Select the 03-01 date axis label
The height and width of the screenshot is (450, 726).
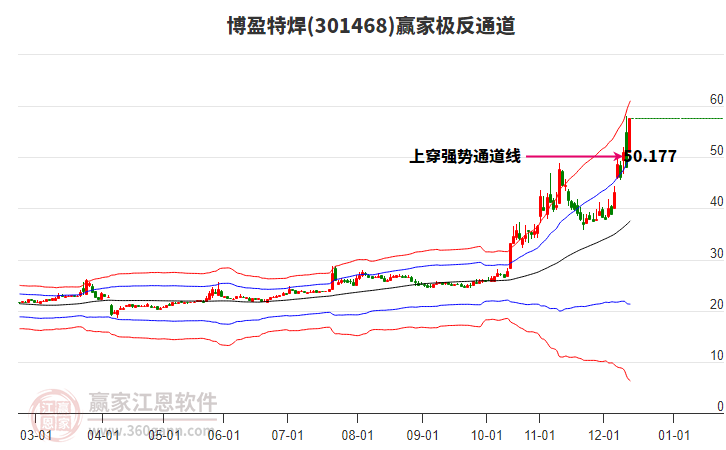click(x=36, y=436)
